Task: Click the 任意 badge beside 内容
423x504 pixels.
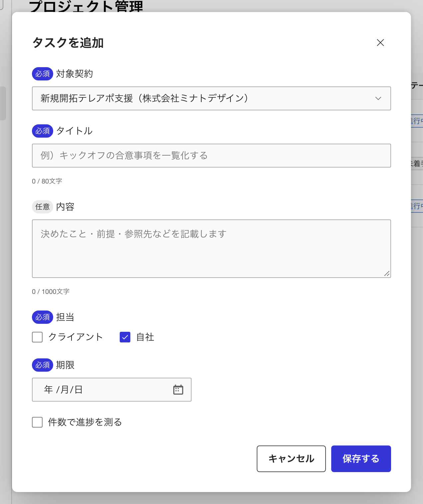Action: (43, 207)
